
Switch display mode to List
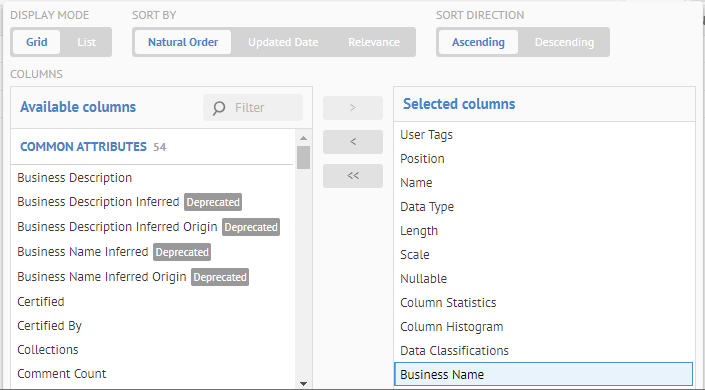pyautogui.click(x=86, y=42)
